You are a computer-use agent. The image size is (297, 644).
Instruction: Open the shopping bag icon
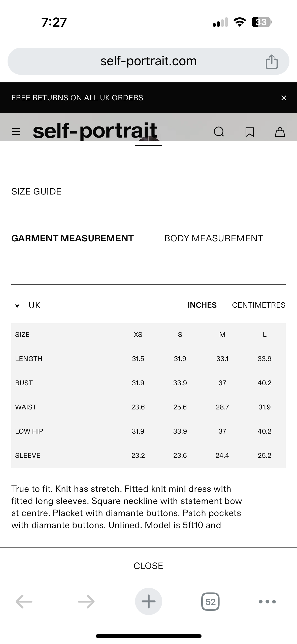click(x=280, y=132)
